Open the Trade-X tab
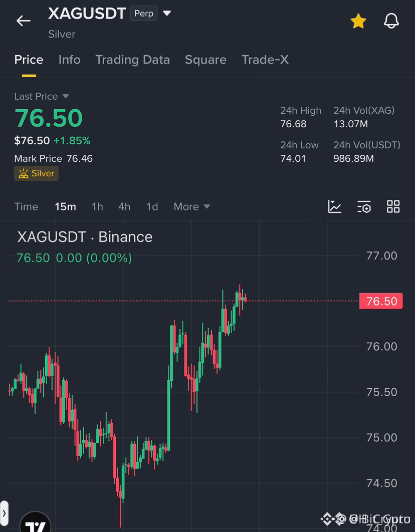 (x=265, y=60)
